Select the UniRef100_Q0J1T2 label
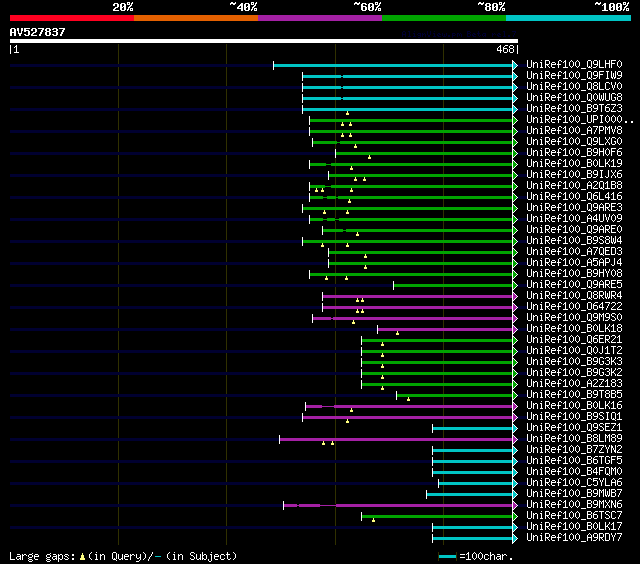 [x=574, y=351]
